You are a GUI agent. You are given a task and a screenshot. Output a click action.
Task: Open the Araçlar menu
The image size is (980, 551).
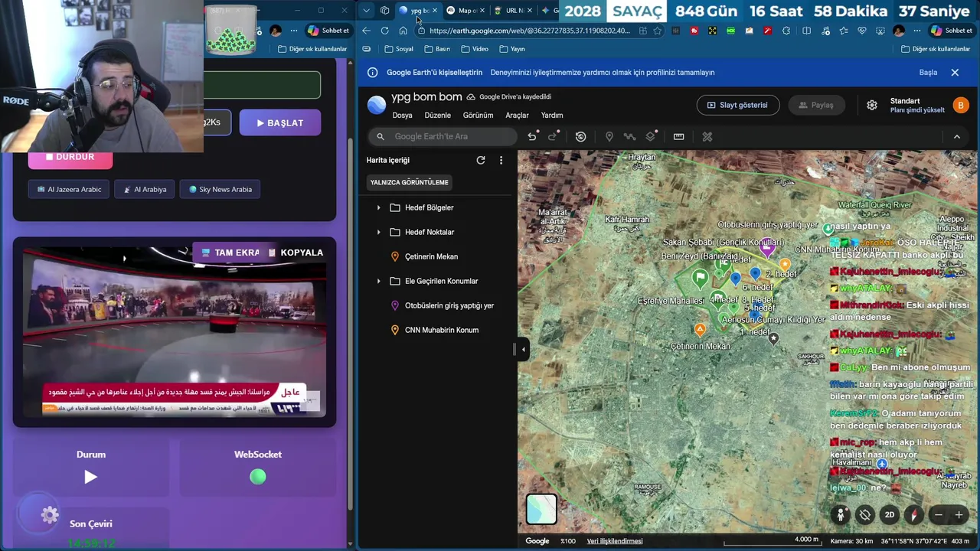pos(517,115)
